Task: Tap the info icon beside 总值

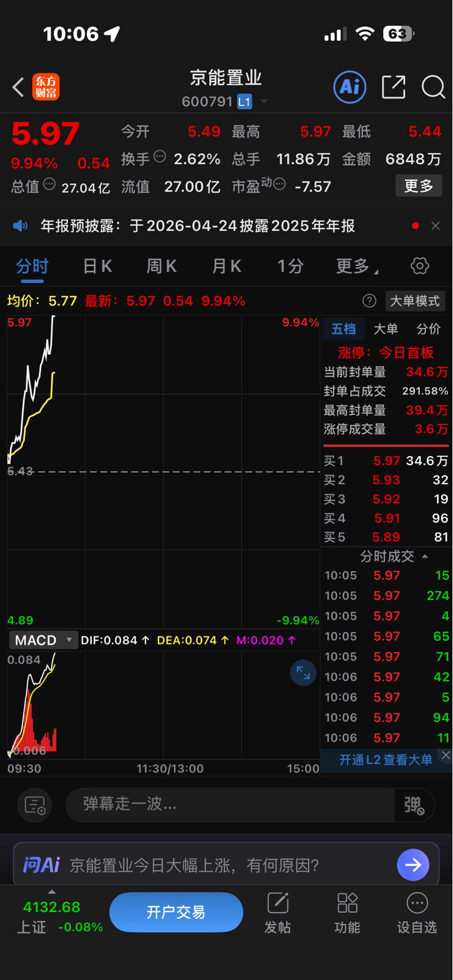Action: tap(49, 184)
